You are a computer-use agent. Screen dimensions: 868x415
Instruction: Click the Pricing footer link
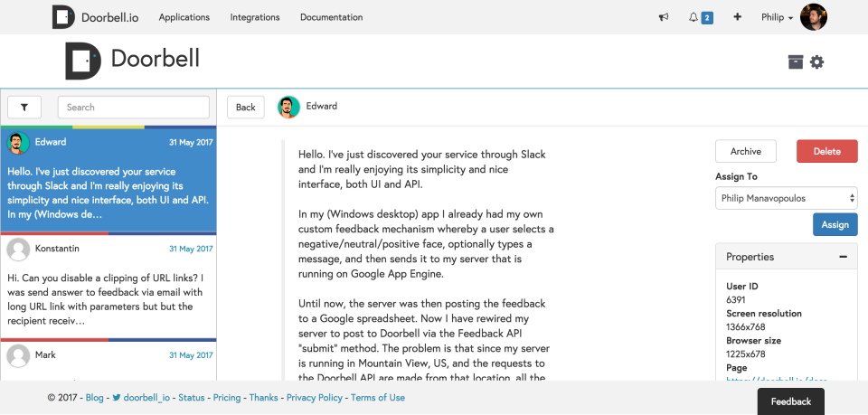click(x=227, y=397)
